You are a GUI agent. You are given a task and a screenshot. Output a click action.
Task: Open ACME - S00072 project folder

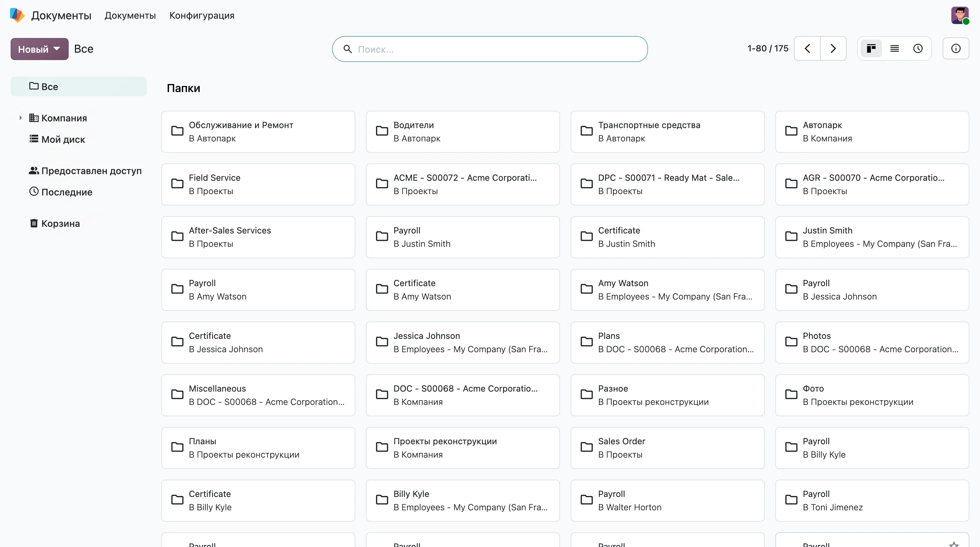(x=463, y=185)
